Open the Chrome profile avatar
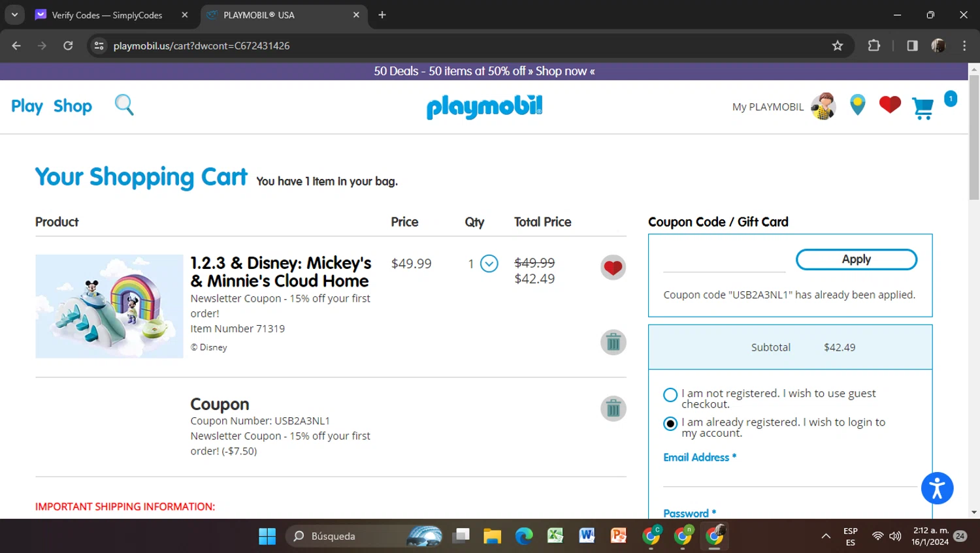This screenshot has height=553, width=980. point(938,46)
